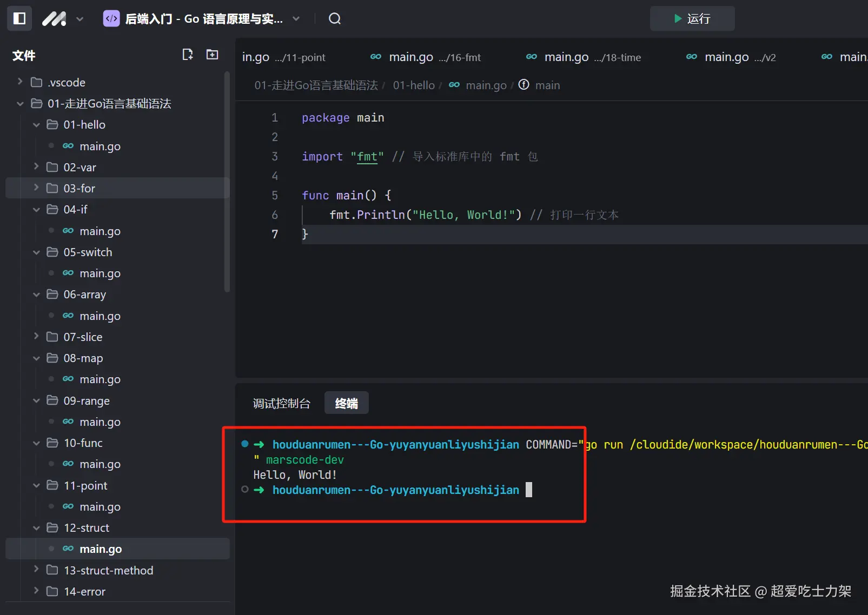Click the 03-for folder icon
This screenshot has width=868, height=615.
click(x=52, y=188)
